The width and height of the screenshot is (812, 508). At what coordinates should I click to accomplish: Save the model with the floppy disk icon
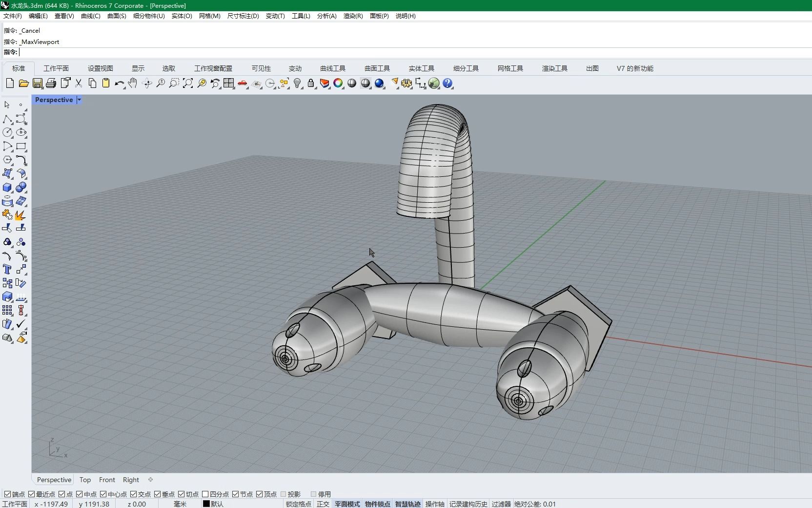38,84
